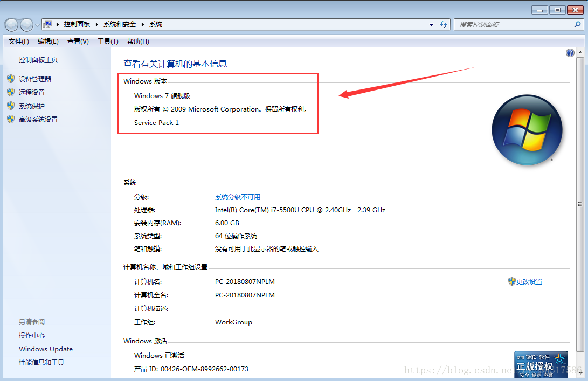Screen dimensions: 588x381
Task: Open 设备管理器 link
Action: pyautogui.click(x=35, y=79)
